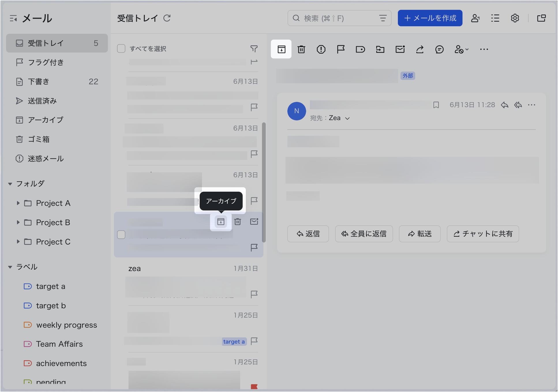Click the mail list scrollbar
Viewport: 558px width, 392px height.
[263, 182]
